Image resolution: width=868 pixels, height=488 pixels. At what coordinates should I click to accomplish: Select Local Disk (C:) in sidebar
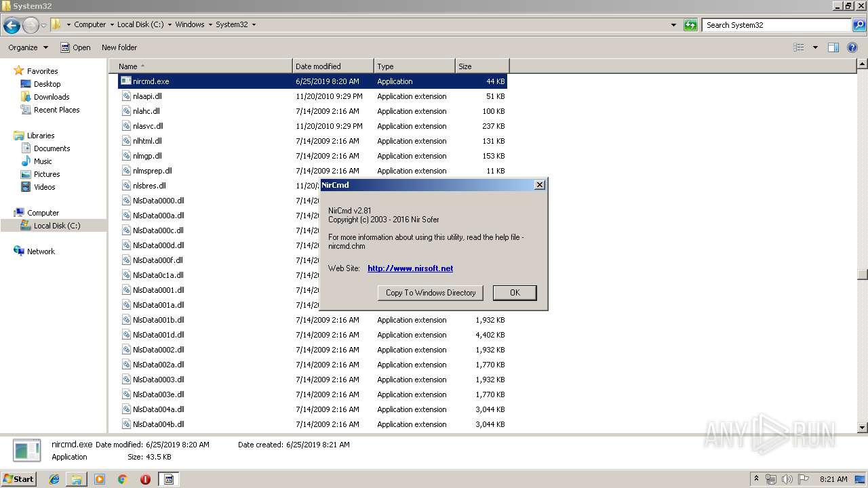pyautogui.click(x=56, y=226)
